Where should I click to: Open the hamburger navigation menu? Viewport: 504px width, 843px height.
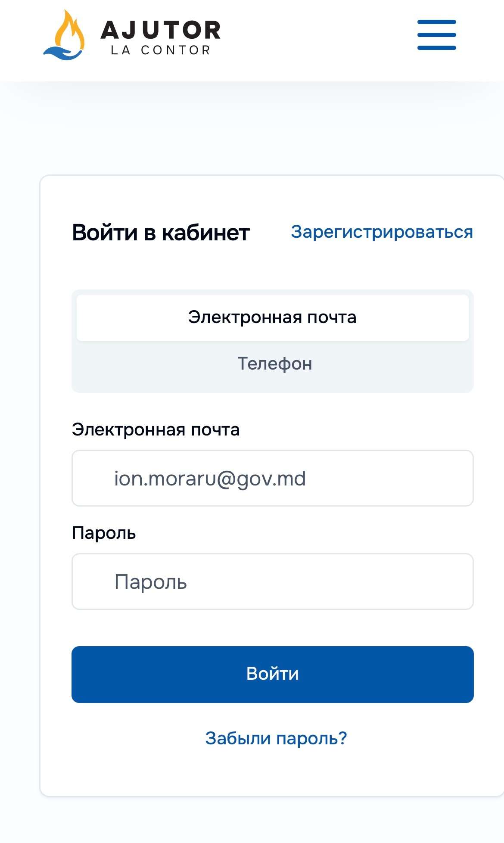click(436, 35)
